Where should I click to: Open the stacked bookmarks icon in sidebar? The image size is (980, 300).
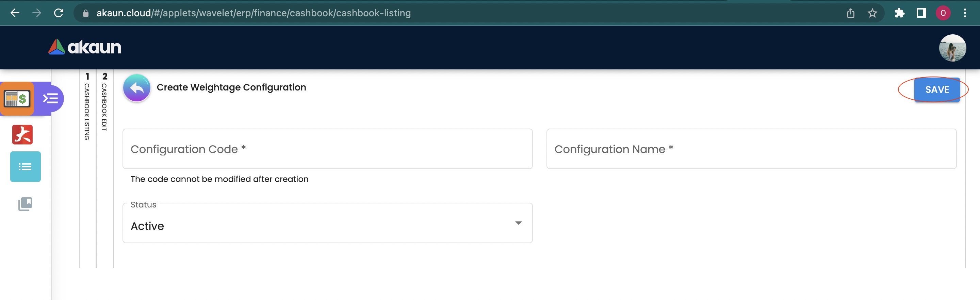tap(26, 204)
